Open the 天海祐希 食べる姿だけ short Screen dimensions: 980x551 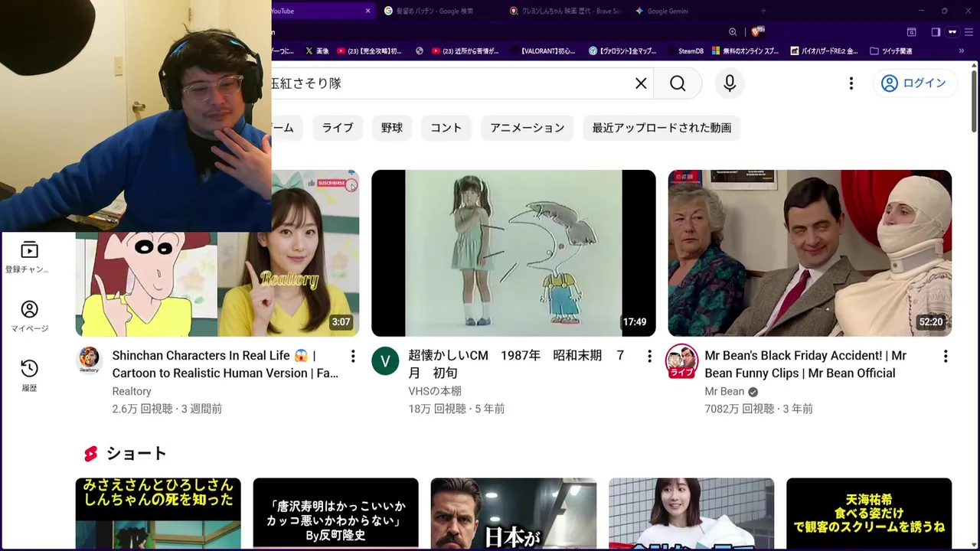(869, 514)
